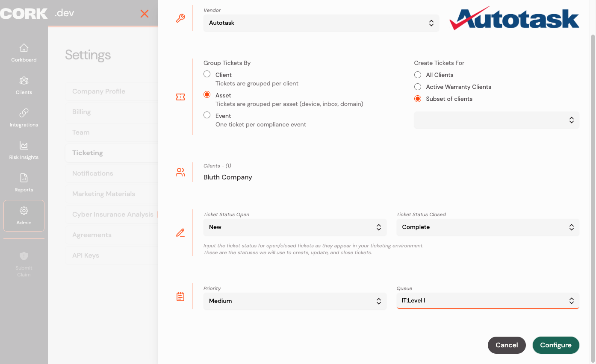The width and height of the screenshot is (596, 364).
Task: Switch to Team settings section
Action: 112,132
